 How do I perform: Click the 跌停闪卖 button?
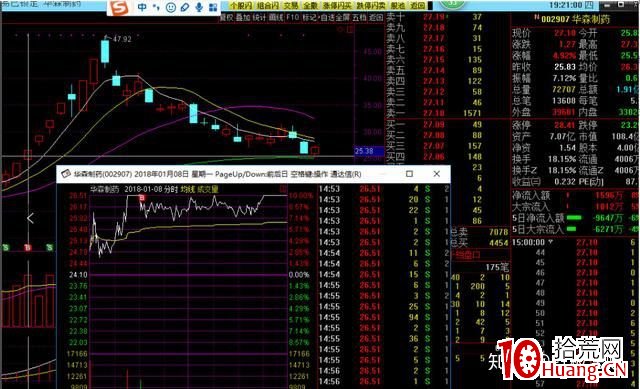(x=371, y=6)
